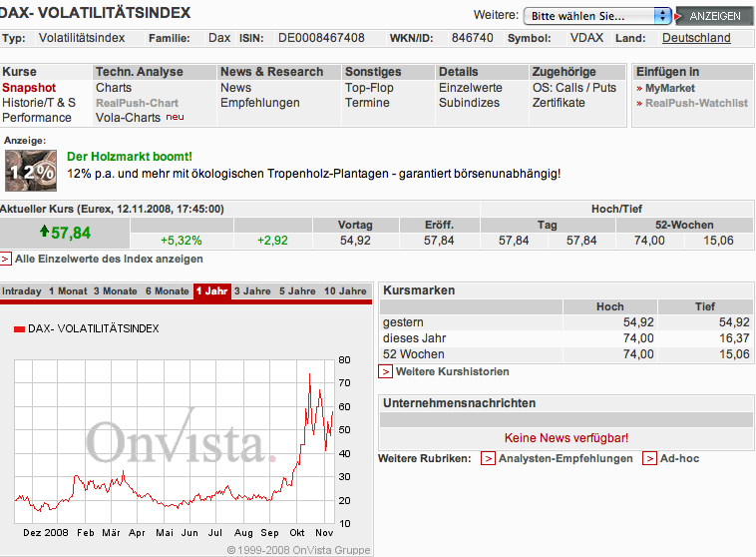Click the '52 Wochen' Kursmarken row label

pyautogui.click(x=413, y=354)
